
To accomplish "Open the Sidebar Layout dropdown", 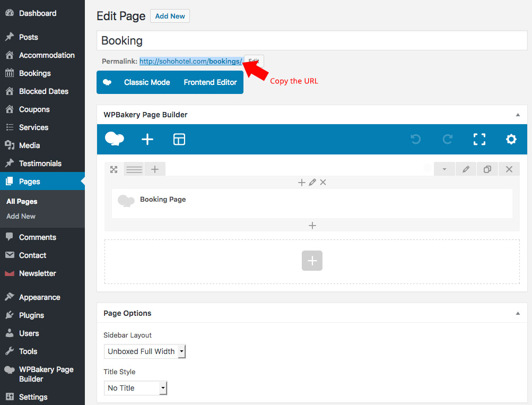I will coord(145,351).
